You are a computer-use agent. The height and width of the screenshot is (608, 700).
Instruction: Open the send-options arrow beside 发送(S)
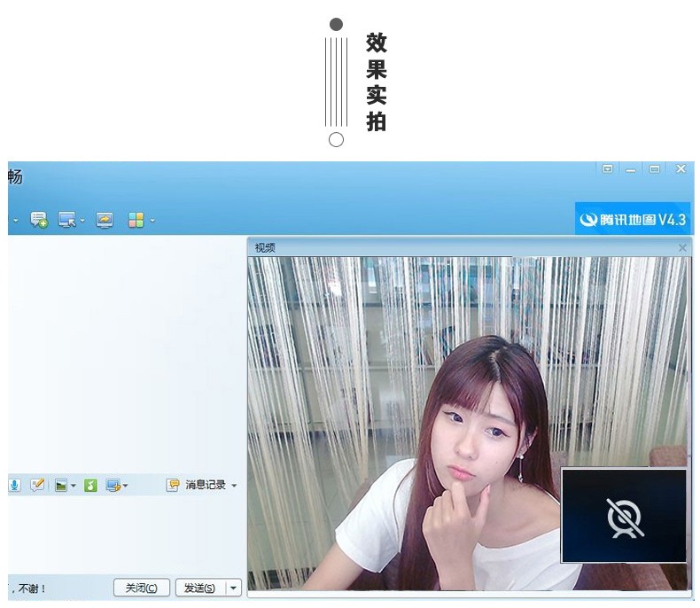tap(234, 588)
